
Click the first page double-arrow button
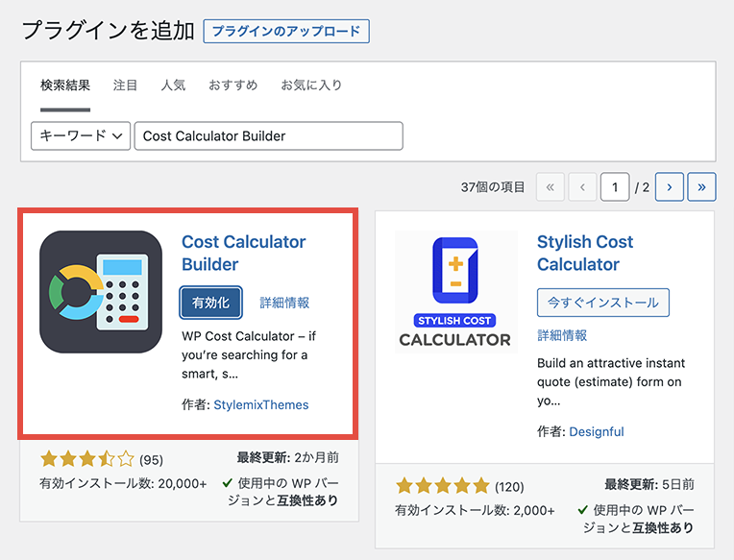(x=550, y=187)
